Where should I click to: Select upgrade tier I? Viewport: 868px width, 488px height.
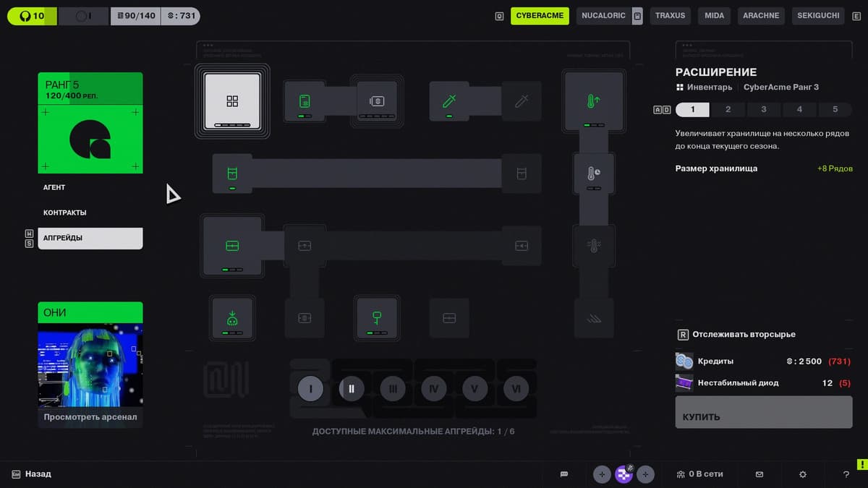pos(310,389)
